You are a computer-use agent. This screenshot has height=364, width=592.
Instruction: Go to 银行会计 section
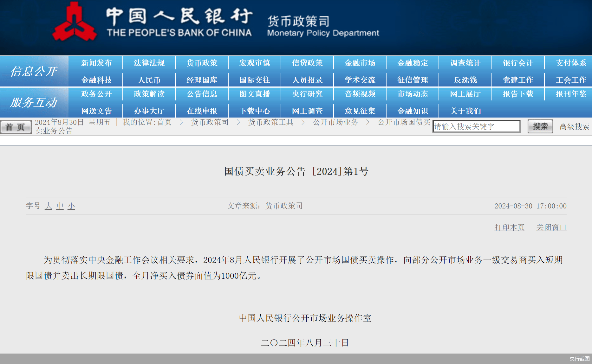click(518, 63)
